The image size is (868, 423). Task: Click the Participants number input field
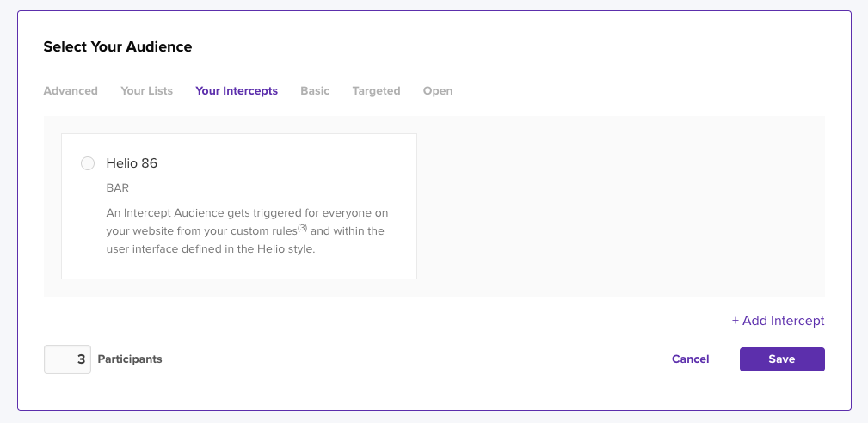point(68,359)
